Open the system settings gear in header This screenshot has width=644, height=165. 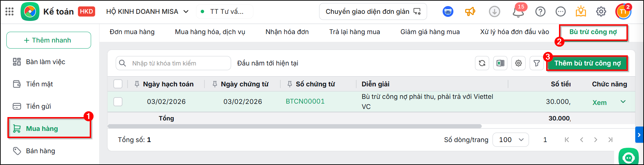coord(601,12)
